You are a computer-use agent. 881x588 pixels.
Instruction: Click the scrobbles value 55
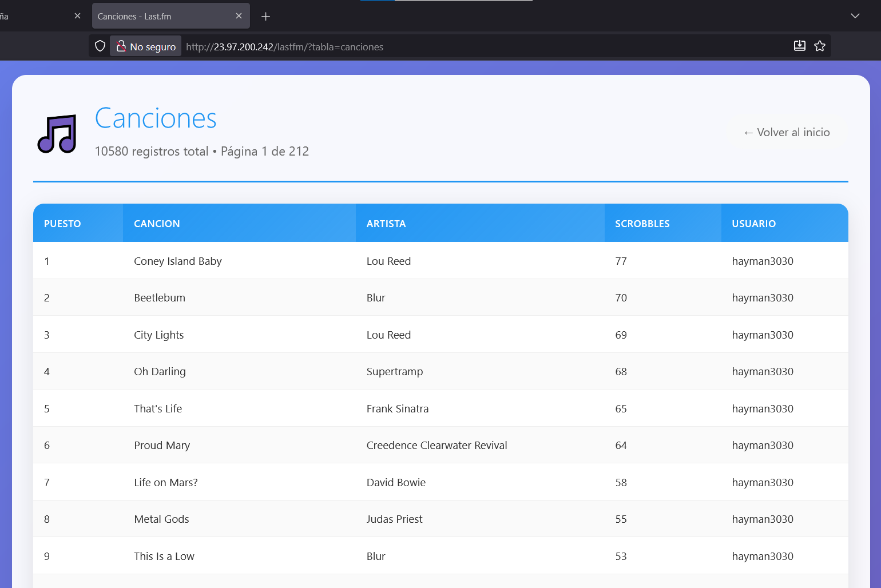[621, 519]
